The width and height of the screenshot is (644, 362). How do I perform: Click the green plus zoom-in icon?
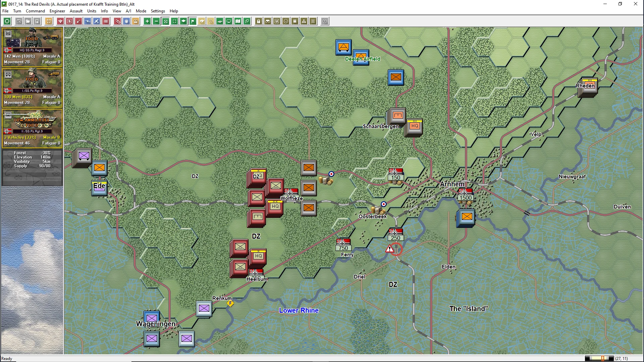[147, 21]
